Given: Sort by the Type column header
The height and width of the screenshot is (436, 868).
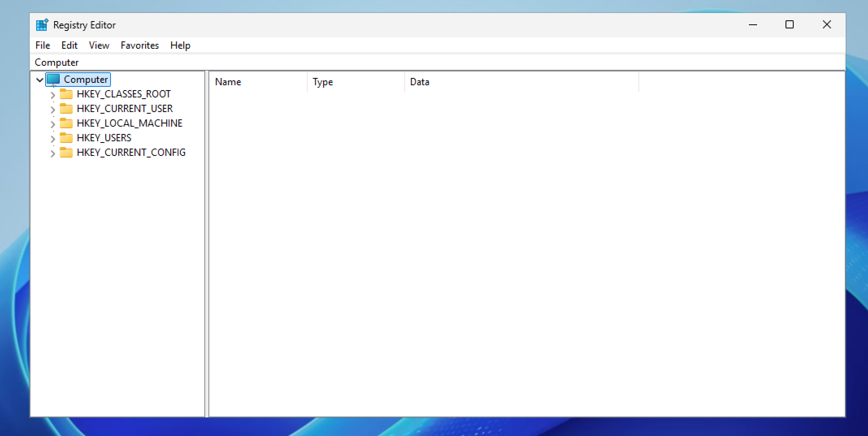Looking at the screenshot, I should (356, 82).
